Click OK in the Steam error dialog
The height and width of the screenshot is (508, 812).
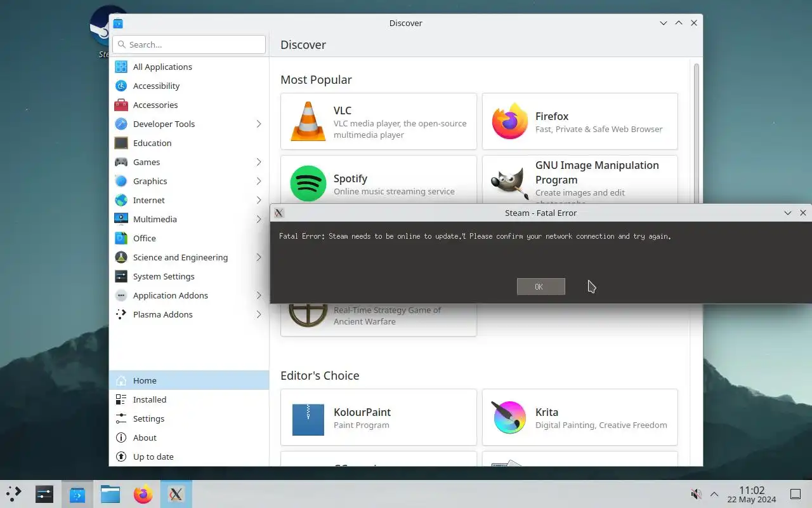(540, 286)
